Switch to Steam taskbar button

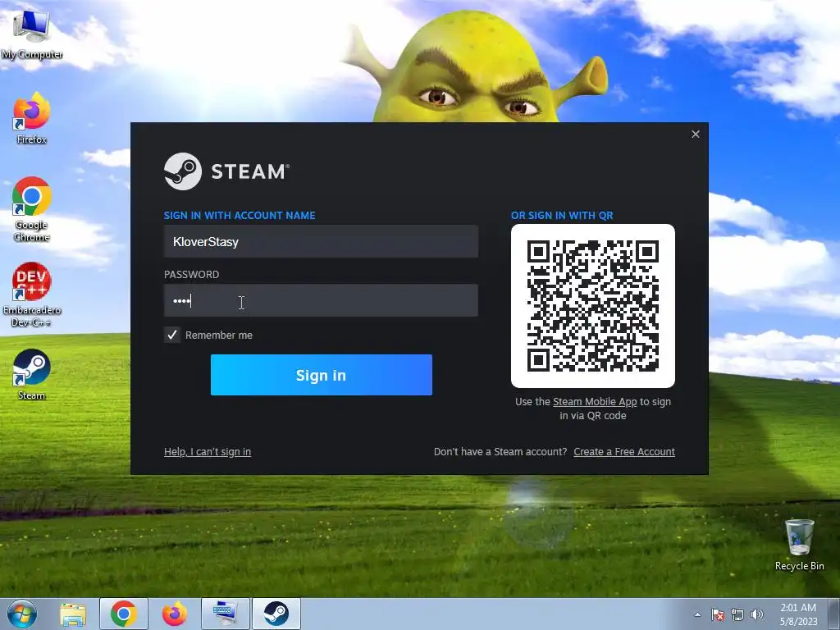pos(276,614)
